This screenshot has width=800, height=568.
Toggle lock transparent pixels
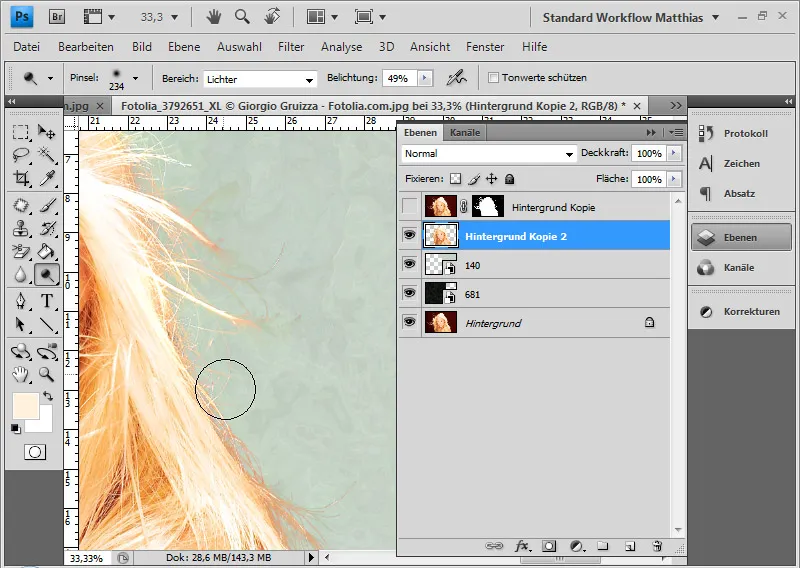click(455, 179)
